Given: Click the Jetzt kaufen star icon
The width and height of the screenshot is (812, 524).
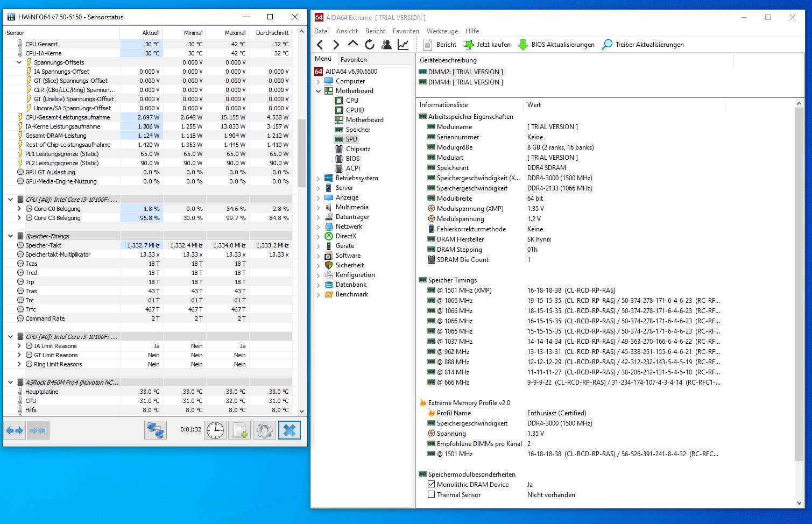Looking at the screenshot, I should 469,44.
